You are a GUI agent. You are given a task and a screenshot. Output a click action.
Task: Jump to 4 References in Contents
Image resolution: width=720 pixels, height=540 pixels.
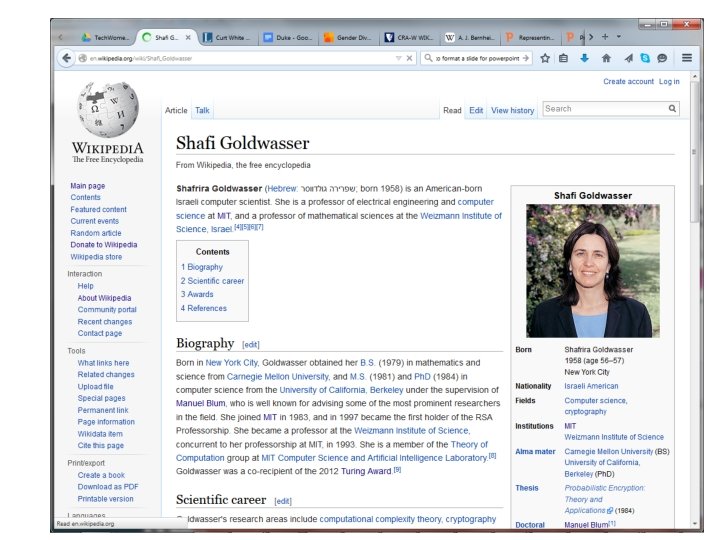point(203,308)
